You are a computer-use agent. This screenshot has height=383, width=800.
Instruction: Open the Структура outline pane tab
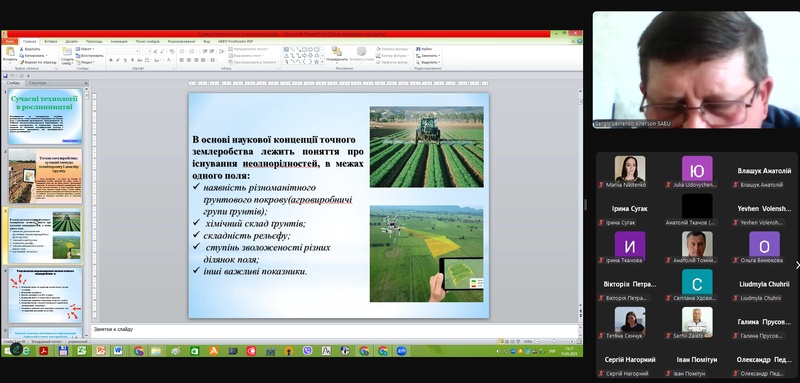coord(38,83)
